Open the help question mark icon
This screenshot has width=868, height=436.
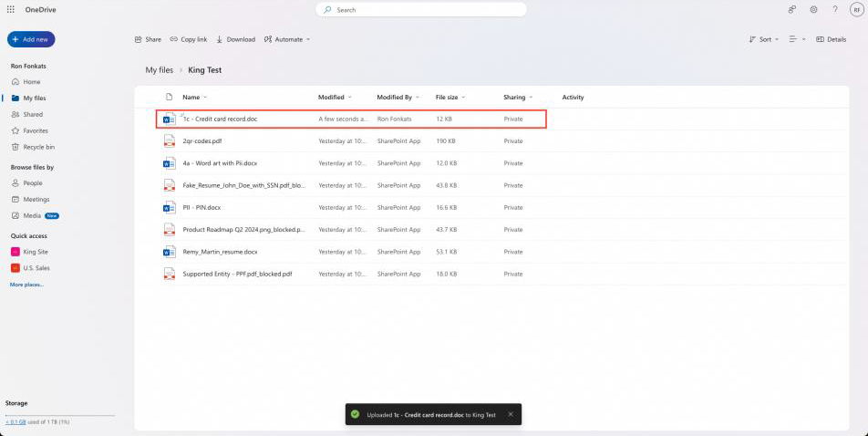tap(835, 9)
